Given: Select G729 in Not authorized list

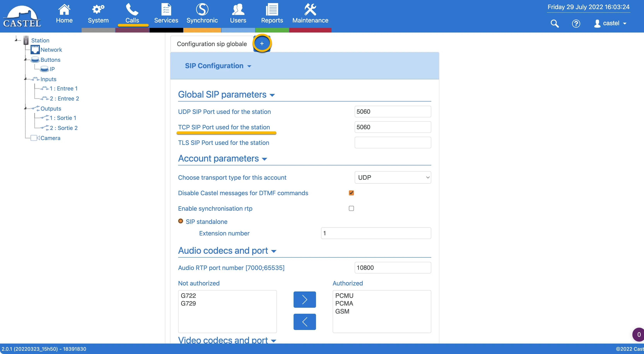Looking at the screenshot, I should 188,303.
